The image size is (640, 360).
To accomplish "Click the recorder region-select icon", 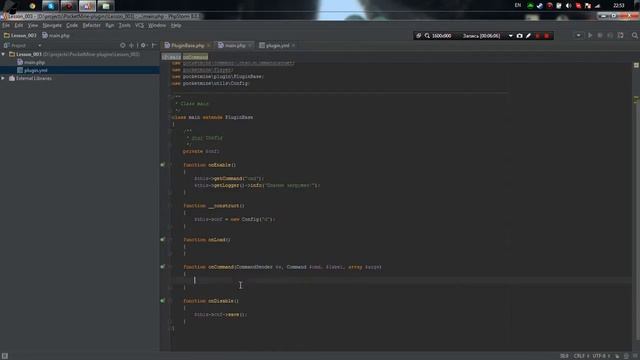I will point(418,36).
